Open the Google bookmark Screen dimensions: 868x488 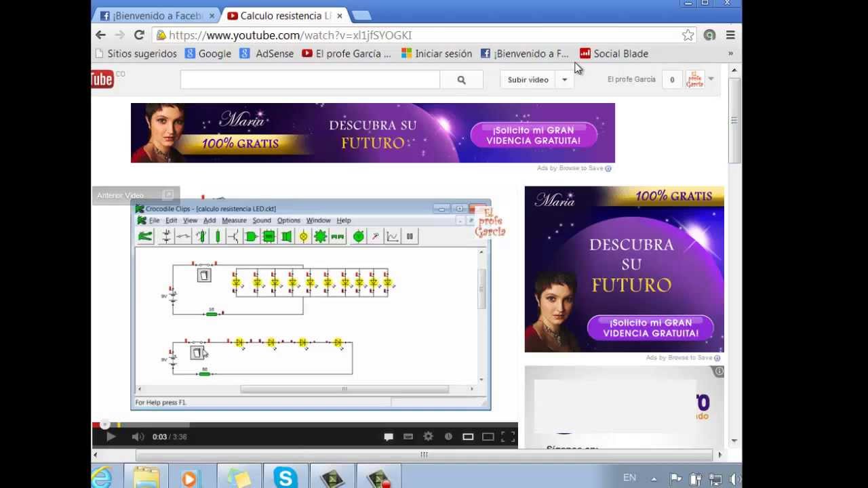(208, 54)
